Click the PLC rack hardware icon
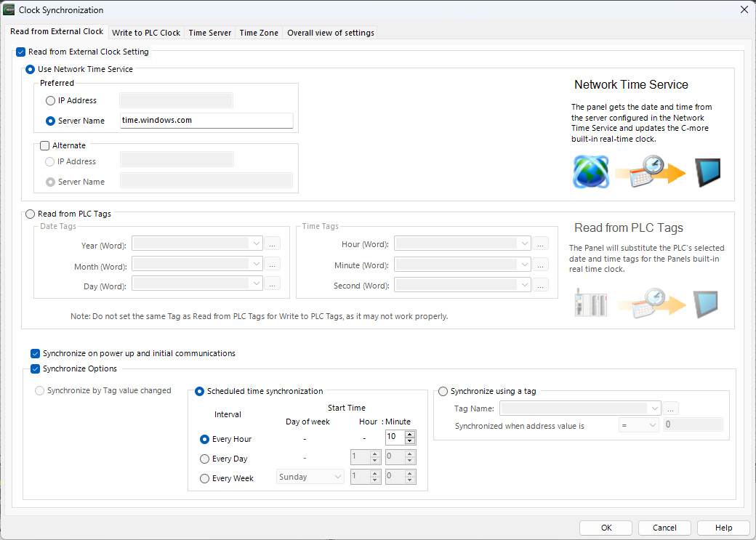 pyautogui.click(x=590, y=304)
